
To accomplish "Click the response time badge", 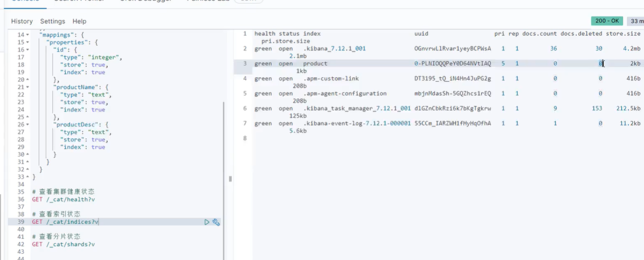I will pyautogui.click(x=635, y=21).
